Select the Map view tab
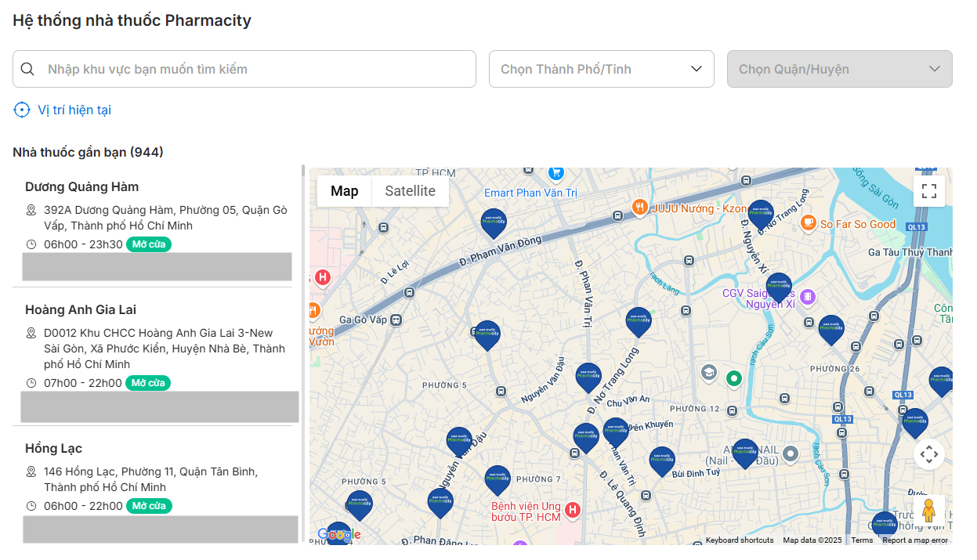This screenshot has width=977, height=560. 344,191
